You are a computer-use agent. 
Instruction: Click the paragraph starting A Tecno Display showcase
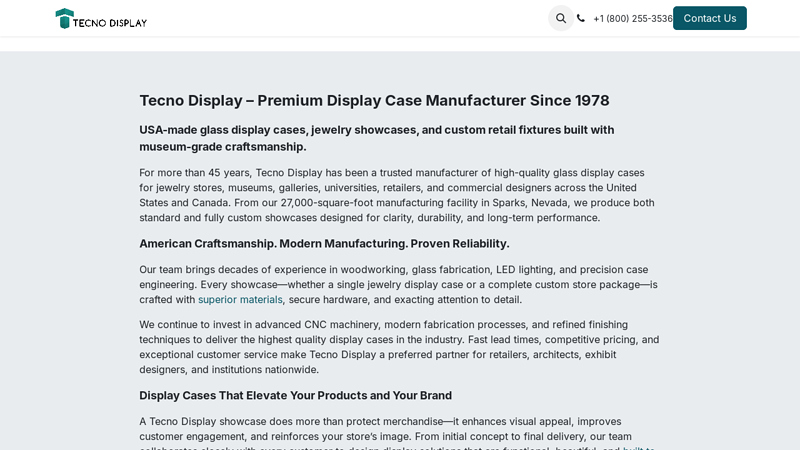click(397, 435)
